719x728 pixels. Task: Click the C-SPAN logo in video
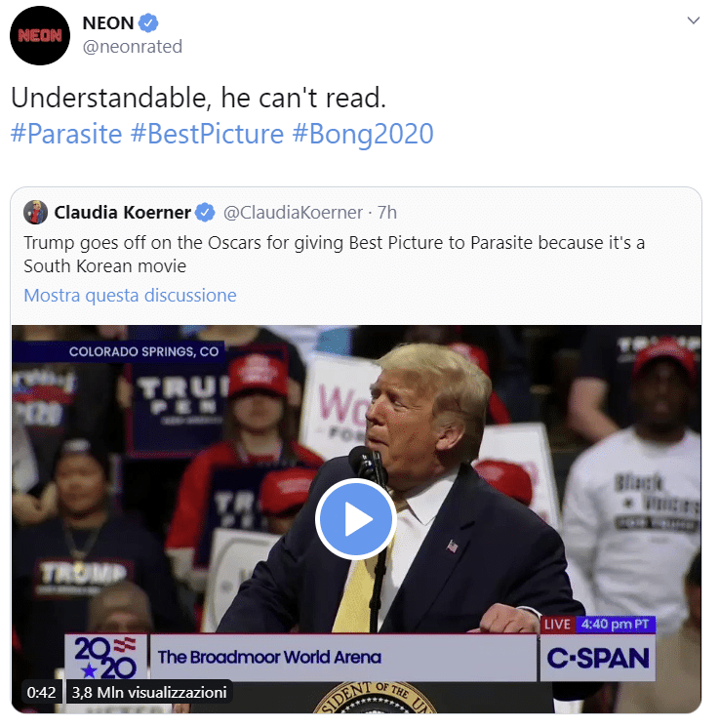[598, 658]
